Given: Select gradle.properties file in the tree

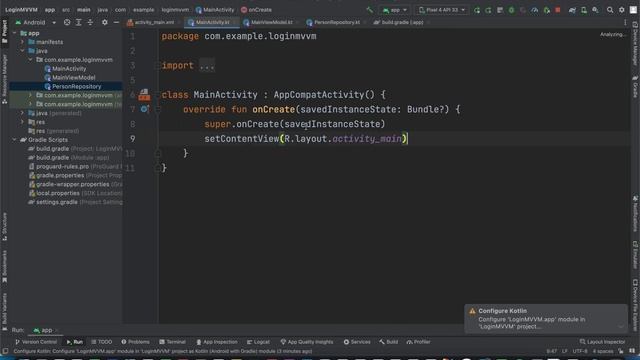Looking at the screenshot, I should [75, 176].
